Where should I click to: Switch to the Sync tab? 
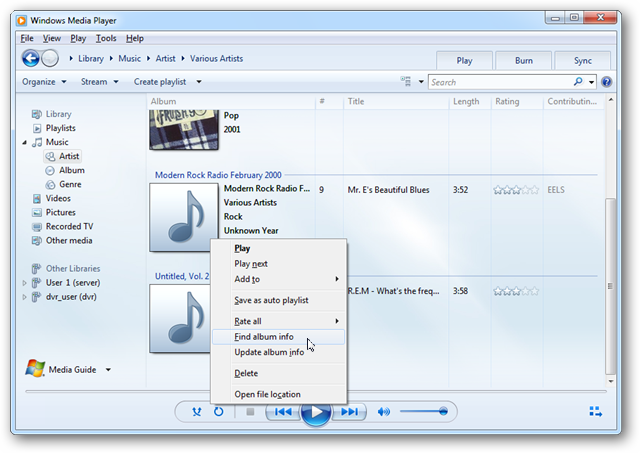click(582, 61)
